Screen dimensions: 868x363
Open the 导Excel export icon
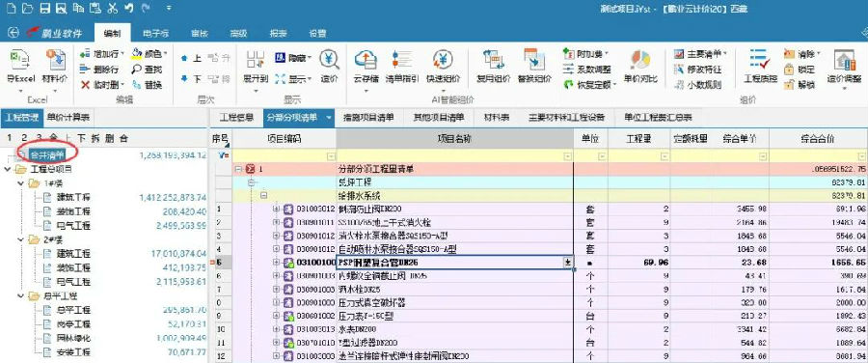click(x=20, y=61)
